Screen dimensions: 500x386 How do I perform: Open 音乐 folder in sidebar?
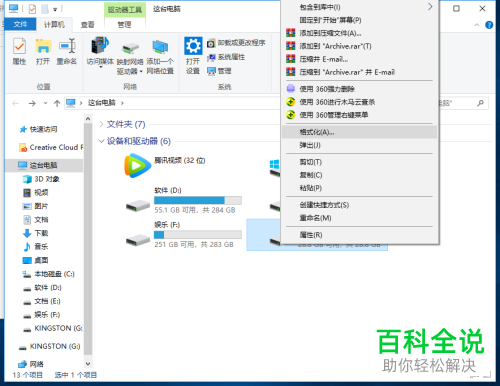click(36, 246)
